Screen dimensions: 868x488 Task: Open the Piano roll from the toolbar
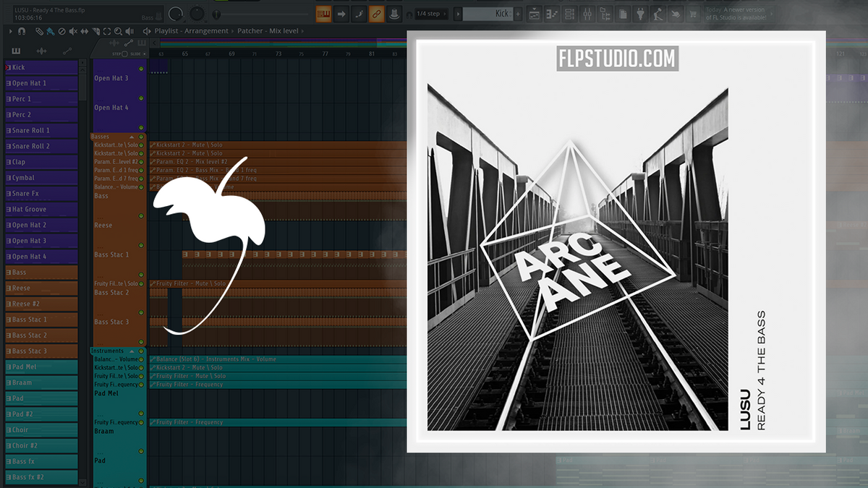(x=551, y=13)
